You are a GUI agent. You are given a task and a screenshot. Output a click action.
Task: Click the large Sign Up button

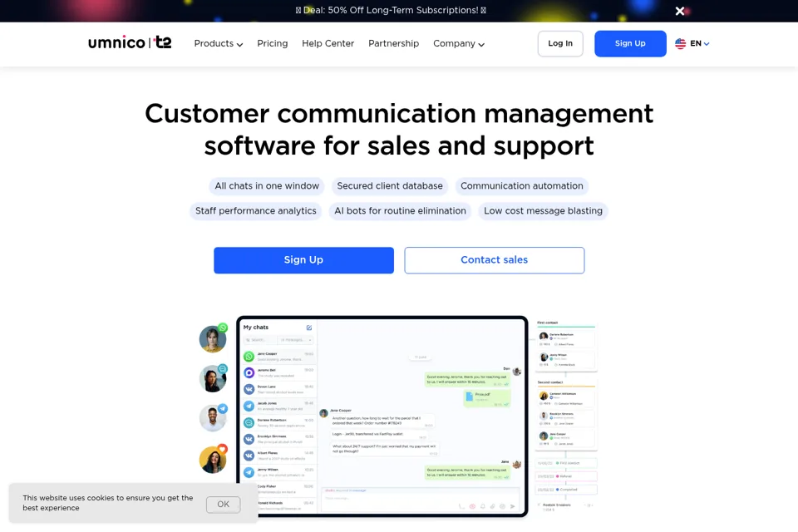click(304, 260)
